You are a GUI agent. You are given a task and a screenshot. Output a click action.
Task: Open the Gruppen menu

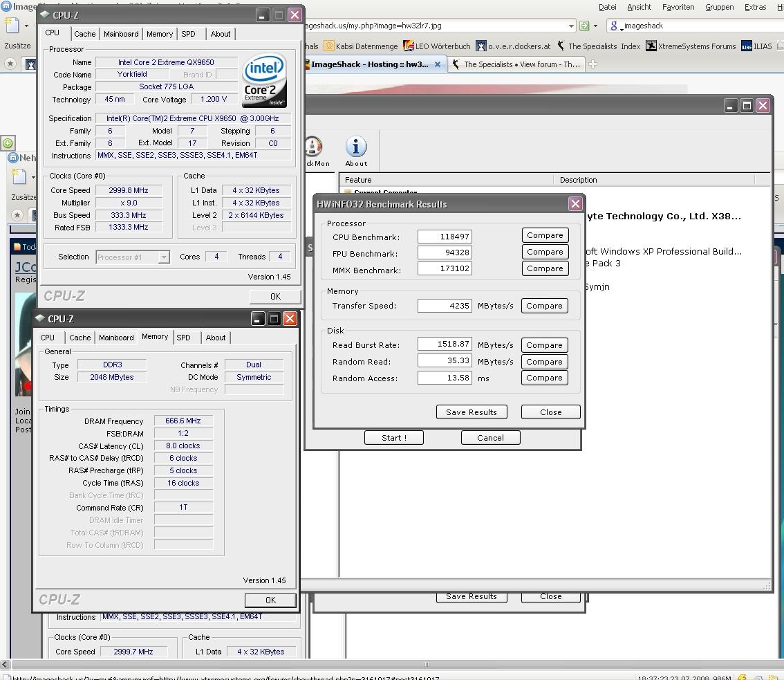pos(720,7)
